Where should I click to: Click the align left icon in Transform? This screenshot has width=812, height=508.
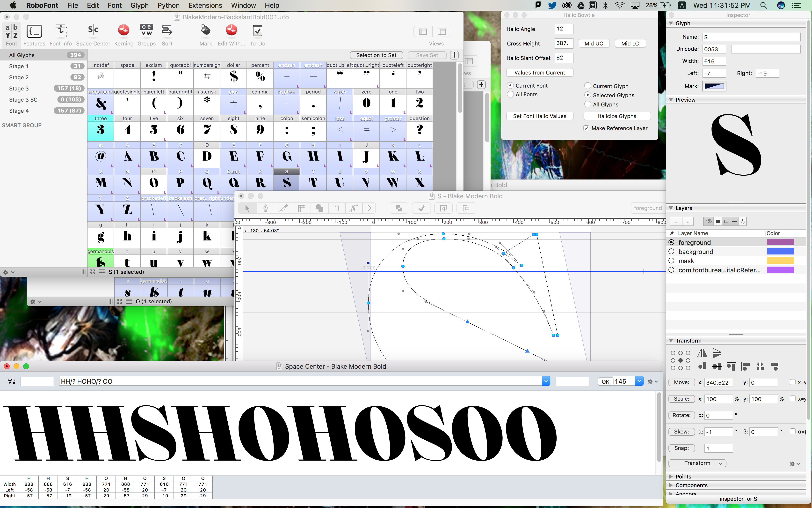coord(746,366)
